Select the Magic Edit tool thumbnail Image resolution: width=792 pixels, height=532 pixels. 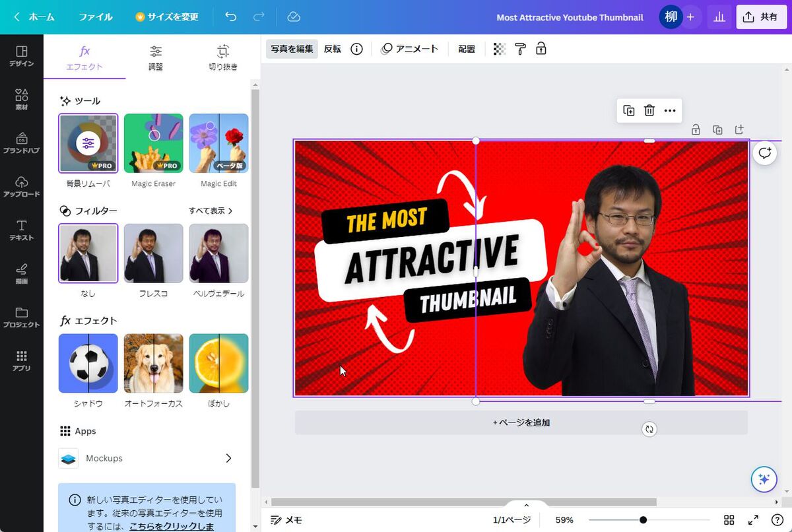click(x=219, y=143)
